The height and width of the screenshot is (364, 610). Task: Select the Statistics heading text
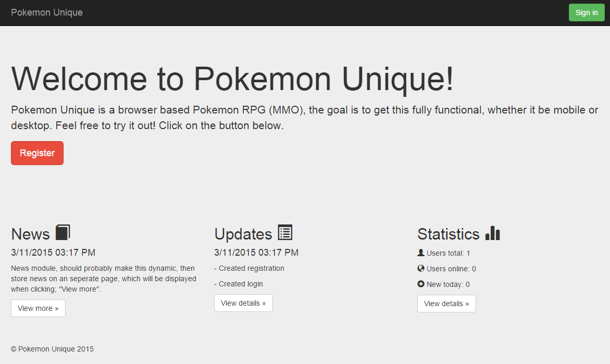pos(448,234)
